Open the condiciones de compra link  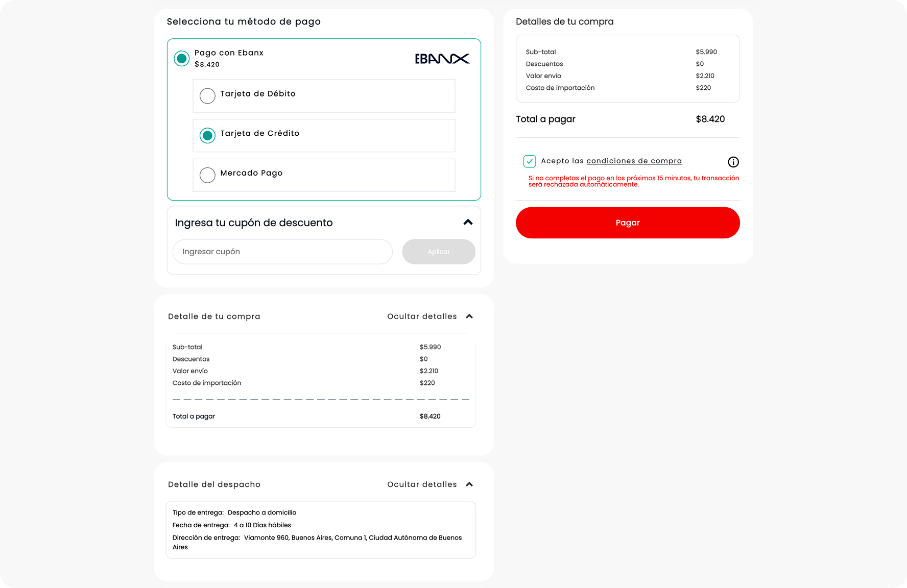634,161
